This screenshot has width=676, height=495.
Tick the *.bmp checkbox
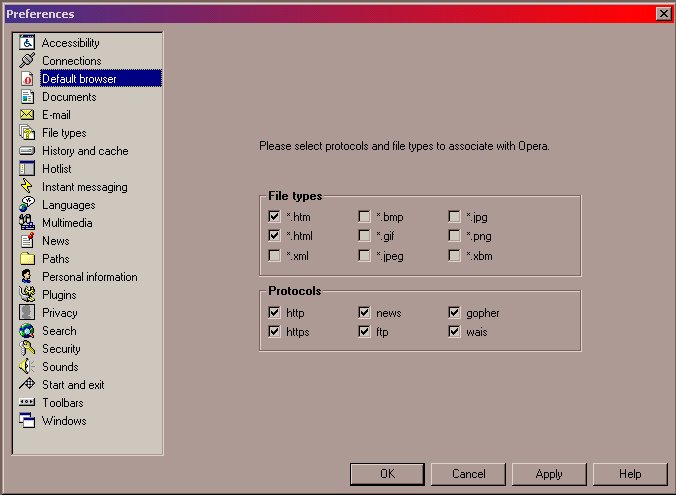pos(364,216)
